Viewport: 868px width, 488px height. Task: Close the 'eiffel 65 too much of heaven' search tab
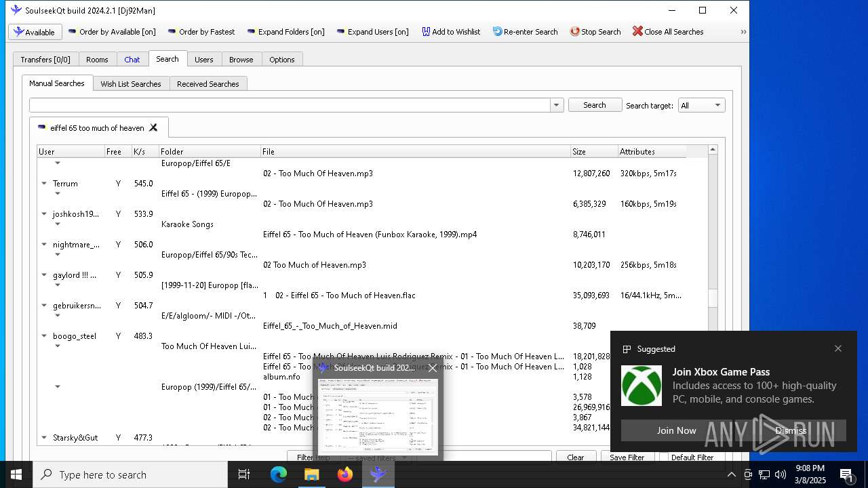click(153, 127)
